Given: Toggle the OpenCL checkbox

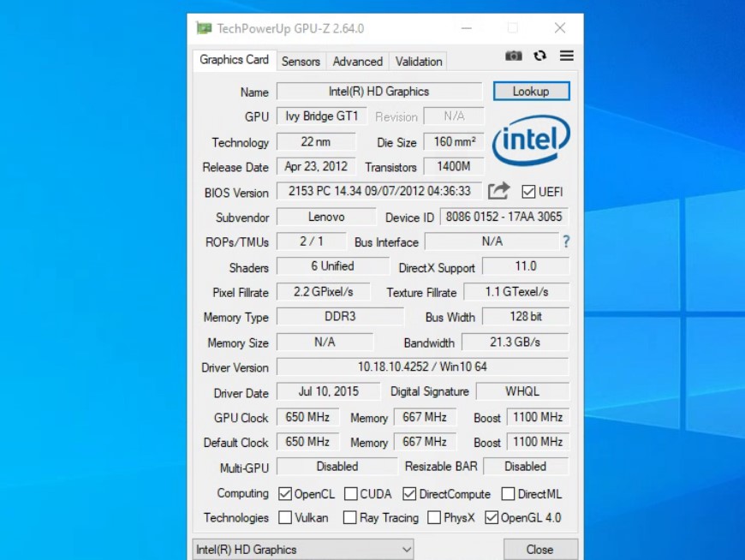Looking at the screenshot, I should click(x=285, y=494).
